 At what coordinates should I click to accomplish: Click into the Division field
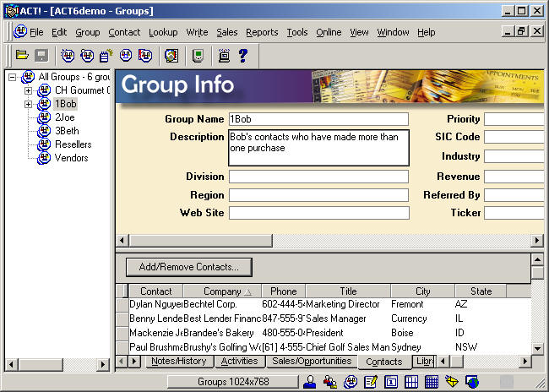pos(318,177)
